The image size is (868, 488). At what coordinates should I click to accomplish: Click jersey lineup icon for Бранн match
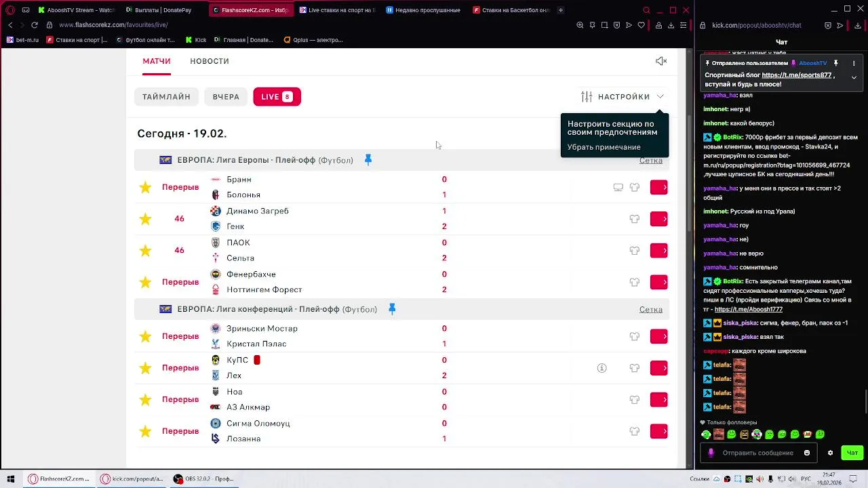click(635, 187)
